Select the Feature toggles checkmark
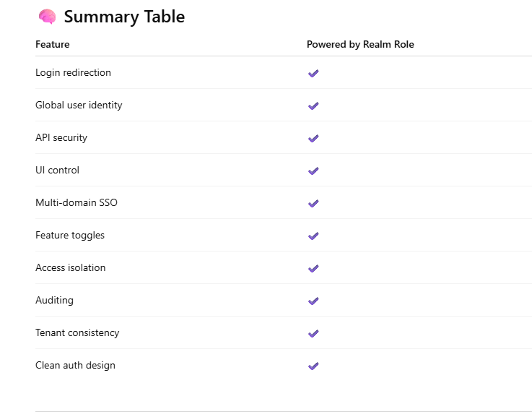The width and height of the screenshot is (532, 417). (313, 236)
